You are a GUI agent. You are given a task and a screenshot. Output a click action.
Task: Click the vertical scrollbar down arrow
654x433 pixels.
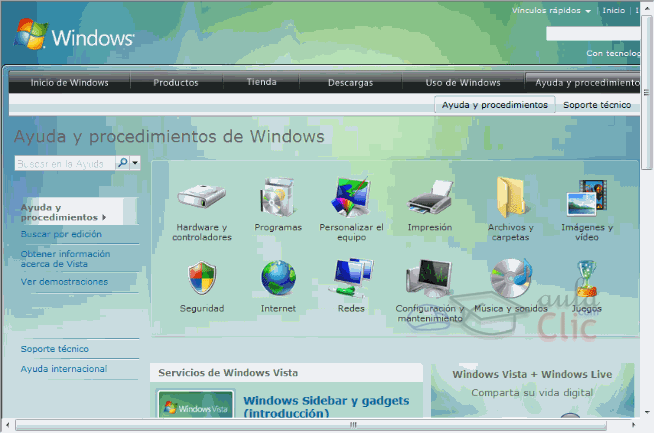coord(647,412)
